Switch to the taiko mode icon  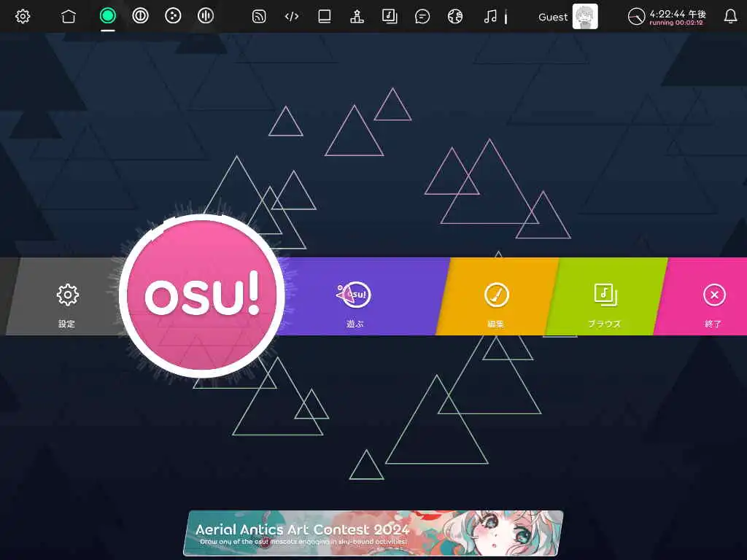tap(140, 16)
